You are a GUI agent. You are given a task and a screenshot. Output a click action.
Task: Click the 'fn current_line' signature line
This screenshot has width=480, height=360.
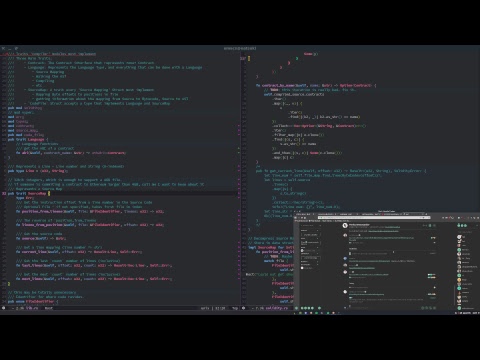click(79, 252)
